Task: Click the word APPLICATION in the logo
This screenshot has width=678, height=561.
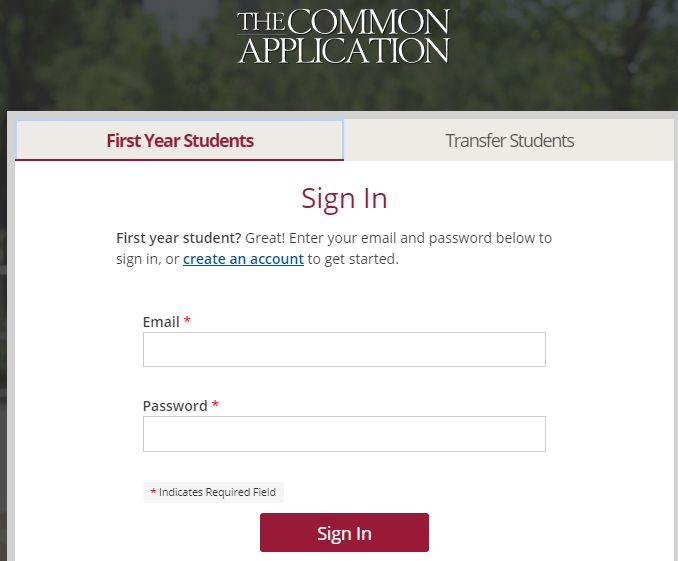Action: 343,50
